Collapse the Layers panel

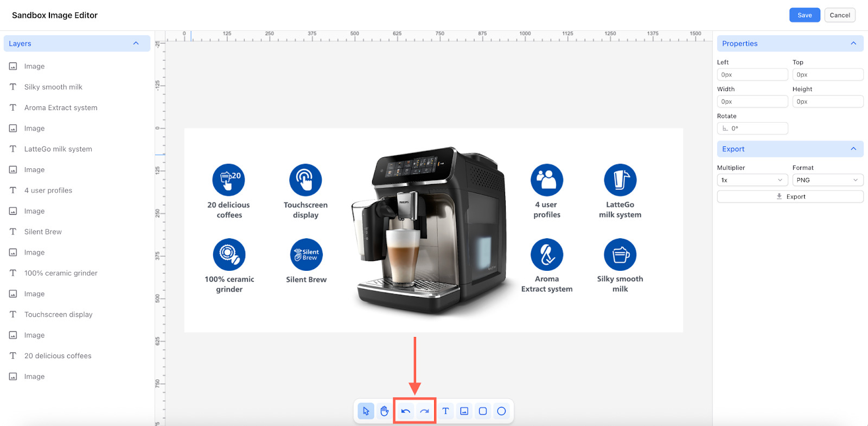click(x=136, y=43)
